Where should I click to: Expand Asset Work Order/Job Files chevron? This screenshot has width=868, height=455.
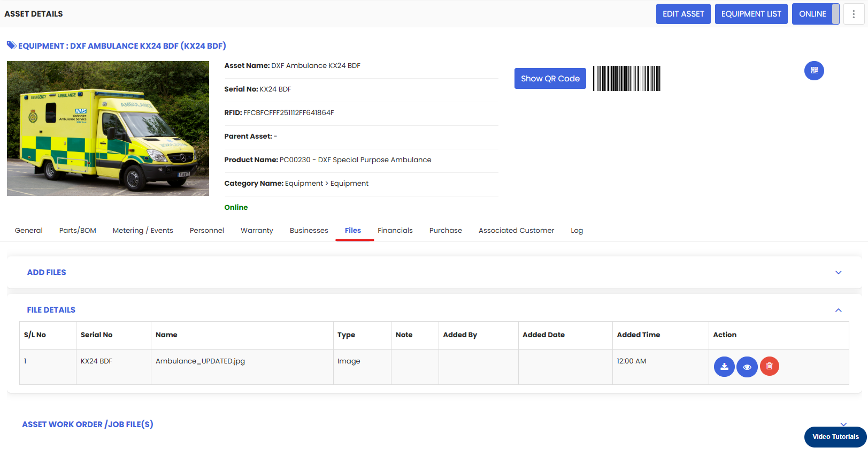tap(843, 424)
